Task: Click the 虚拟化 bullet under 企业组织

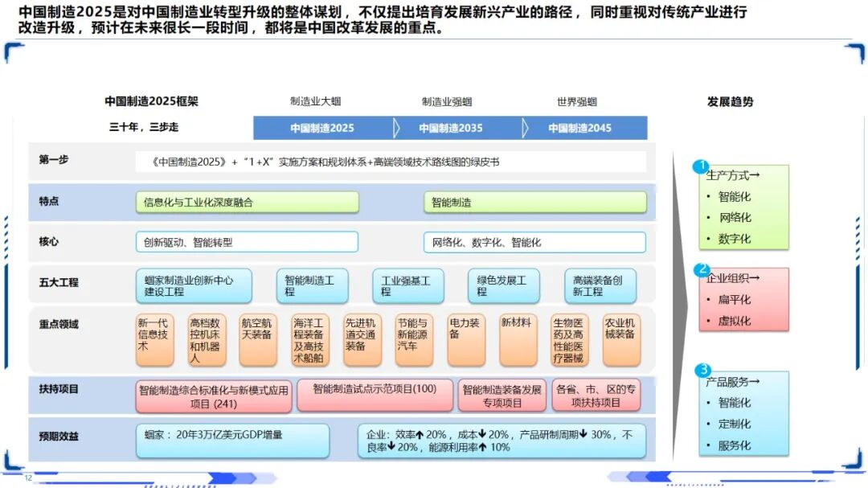Action: coord(735,322)
